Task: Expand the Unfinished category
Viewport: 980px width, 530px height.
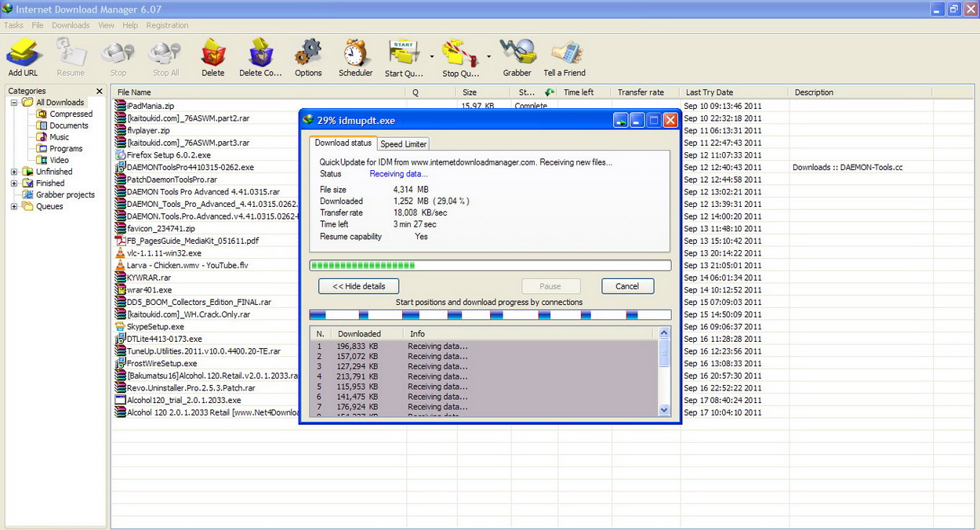Action: [13, 171]
